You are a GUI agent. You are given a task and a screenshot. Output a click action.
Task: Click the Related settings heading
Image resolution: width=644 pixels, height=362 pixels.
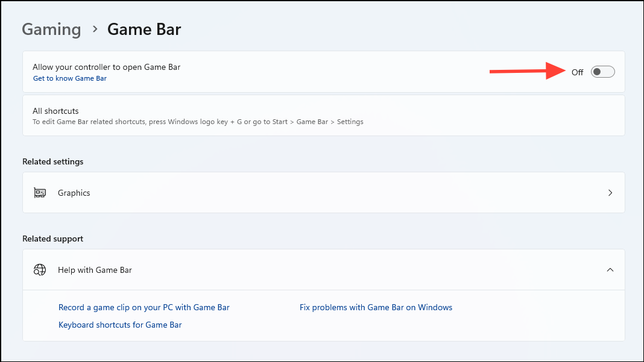point(53,161)
